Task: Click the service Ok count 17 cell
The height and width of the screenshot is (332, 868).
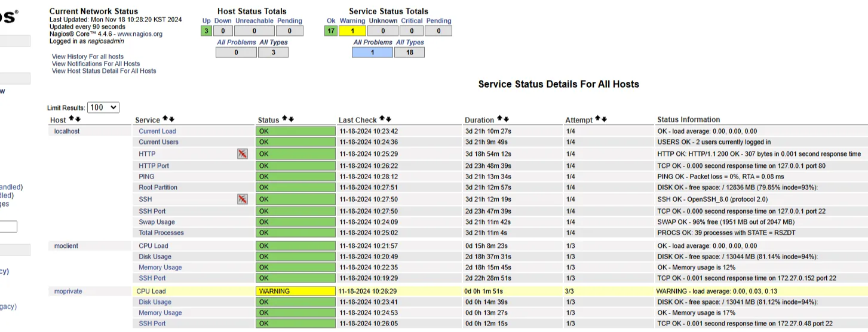Action: tap(331, 31)
